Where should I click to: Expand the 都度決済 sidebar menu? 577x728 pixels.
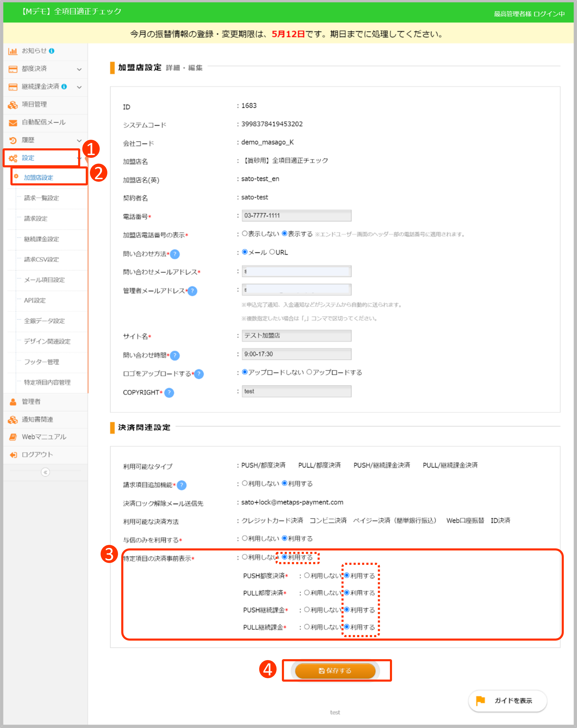pos(79,69)
